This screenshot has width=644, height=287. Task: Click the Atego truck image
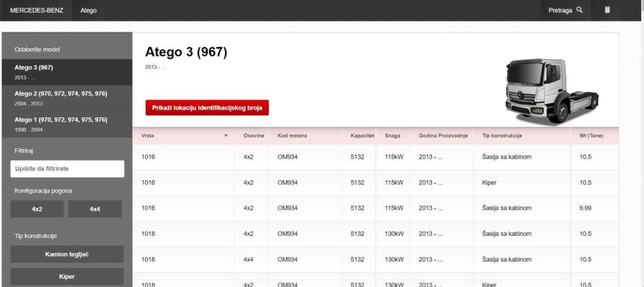pos(551,91)
